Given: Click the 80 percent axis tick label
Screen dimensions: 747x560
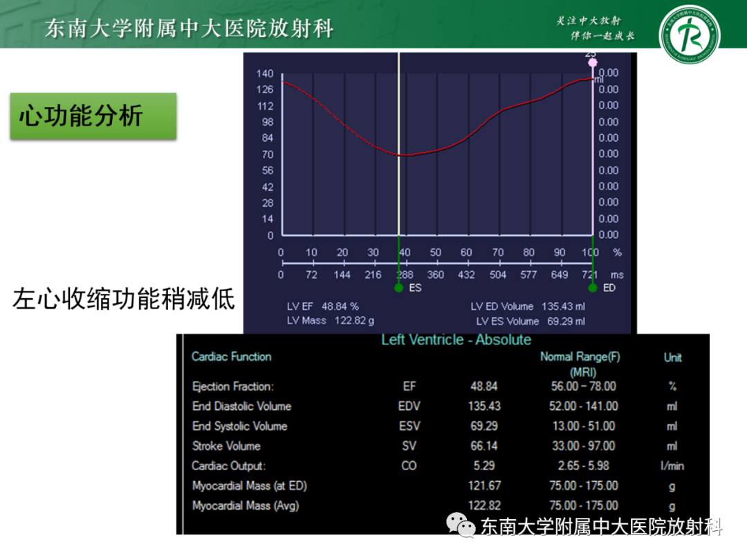Looking at the screenshot, I should (x=528, y=252).
